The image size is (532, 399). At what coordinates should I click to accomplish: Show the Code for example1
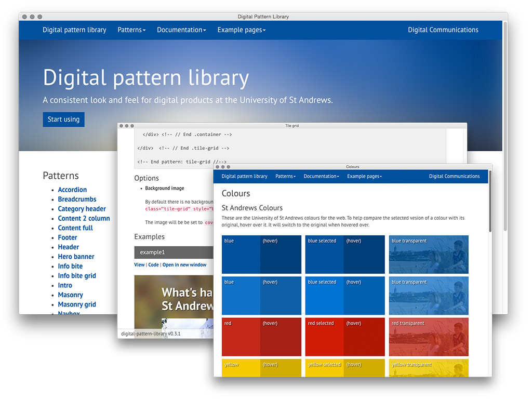pyautogui.click(x=153, y=264)
